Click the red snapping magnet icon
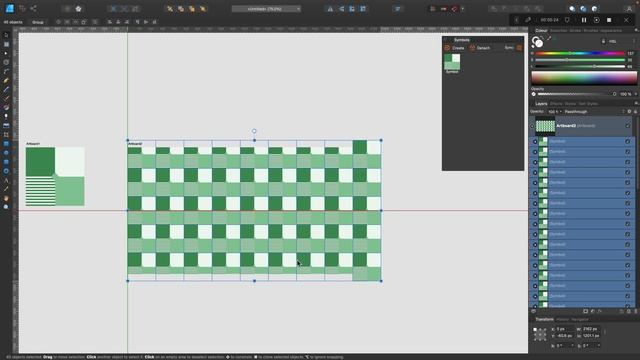Image resolution: width=640 pixels, height=360 pixels. [454, 9]
